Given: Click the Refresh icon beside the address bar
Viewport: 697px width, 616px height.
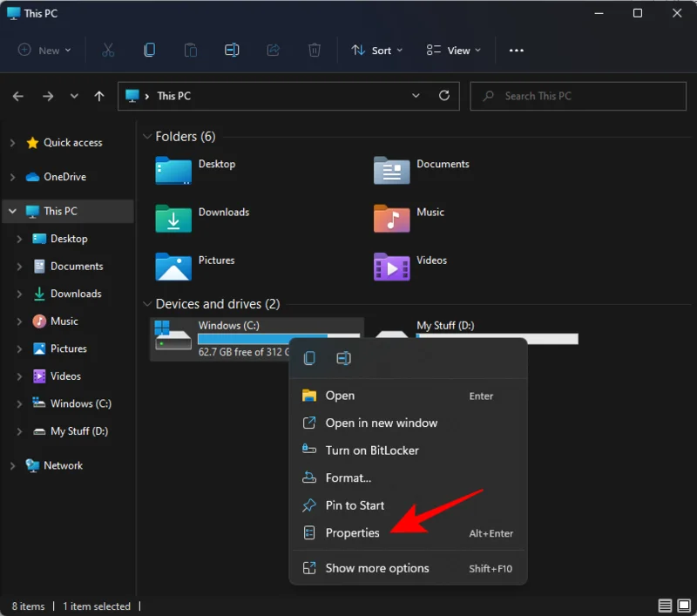Looking at the screenshot, I should tap(443, 96).
